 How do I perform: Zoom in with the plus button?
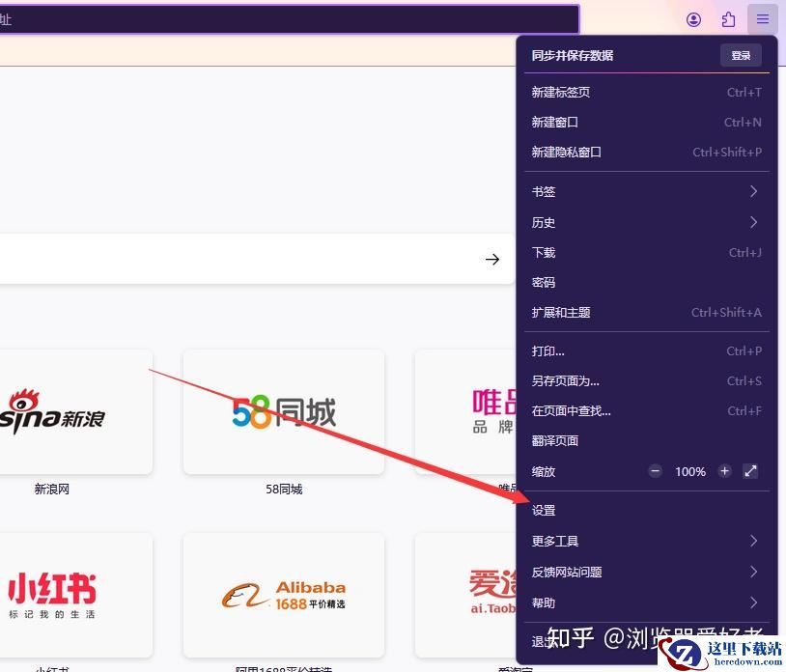[724, 471]
